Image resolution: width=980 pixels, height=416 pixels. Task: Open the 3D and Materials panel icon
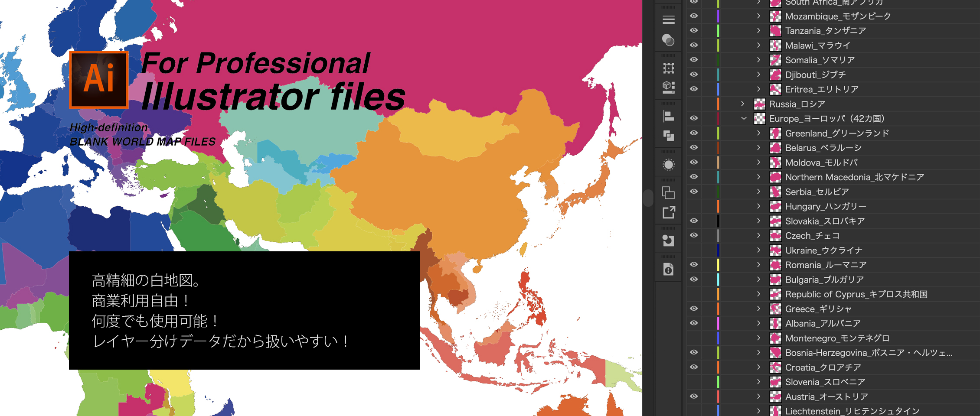(668, 87)
